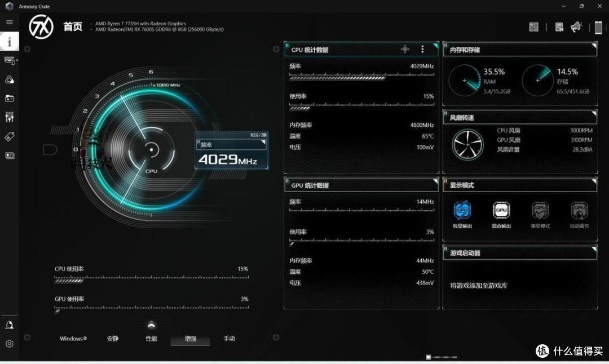This screenshot has width=609, height=364.
Task: Expand the up chevron above mode tabs
Action: [152, 325]
